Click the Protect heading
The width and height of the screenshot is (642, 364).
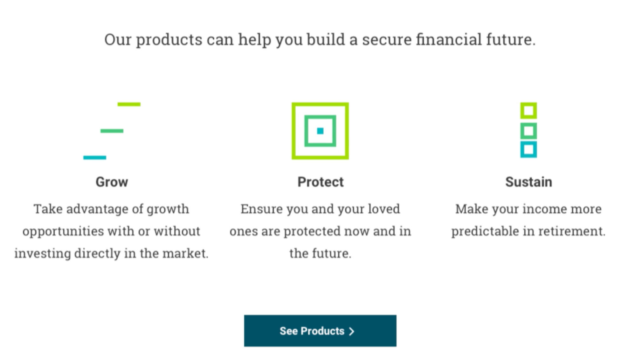(320, 182)
